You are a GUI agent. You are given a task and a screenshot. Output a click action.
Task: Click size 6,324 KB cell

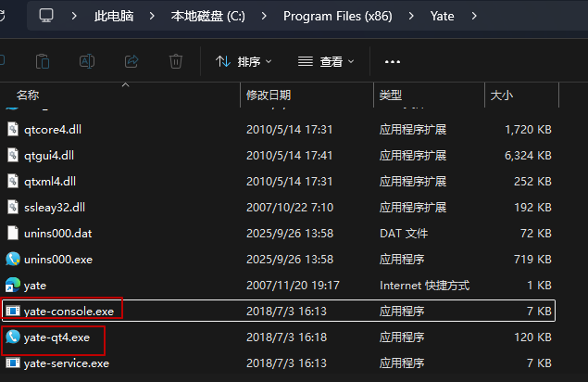click(528, 156)
